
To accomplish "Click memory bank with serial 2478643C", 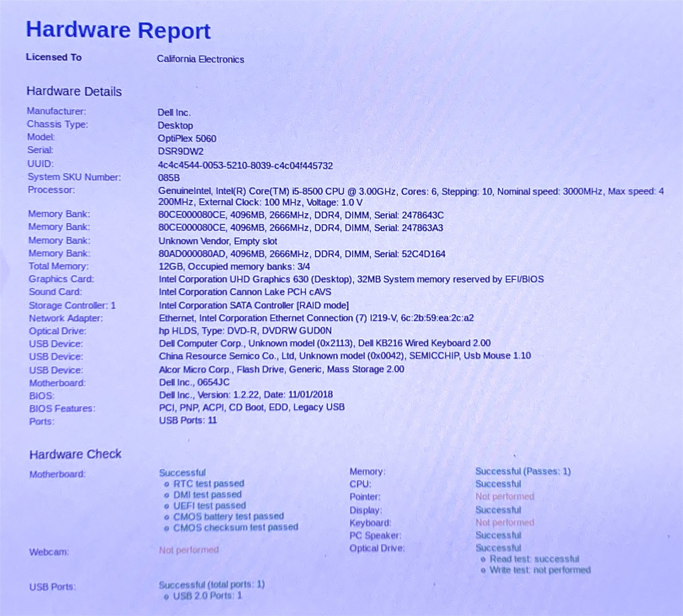I will tap(301, 215).
